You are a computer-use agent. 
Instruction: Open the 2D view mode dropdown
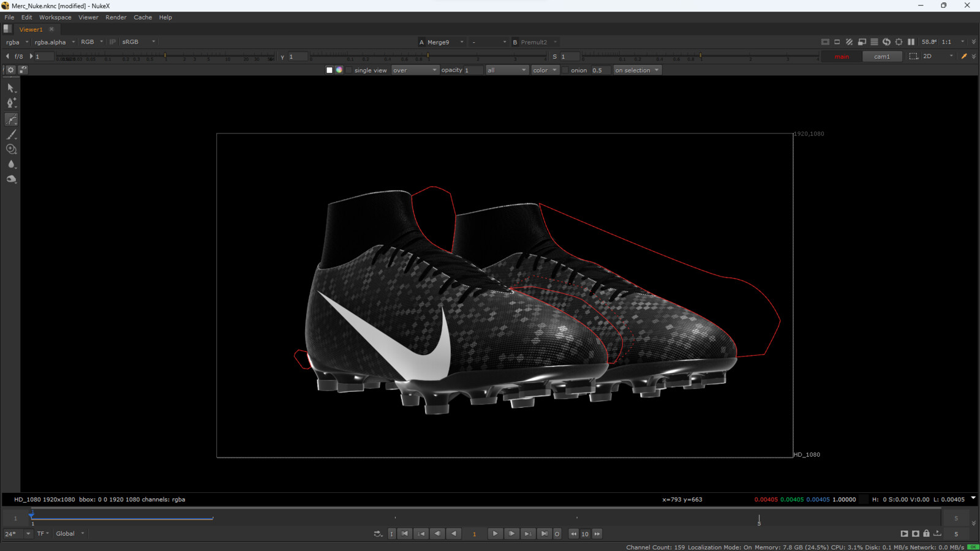coord(938,56)
